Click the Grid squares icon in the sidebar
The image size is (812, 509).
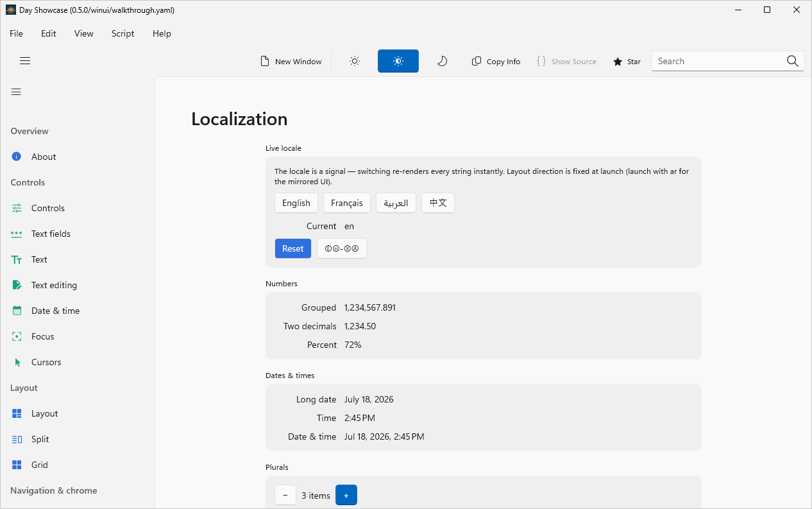[17, 465]
